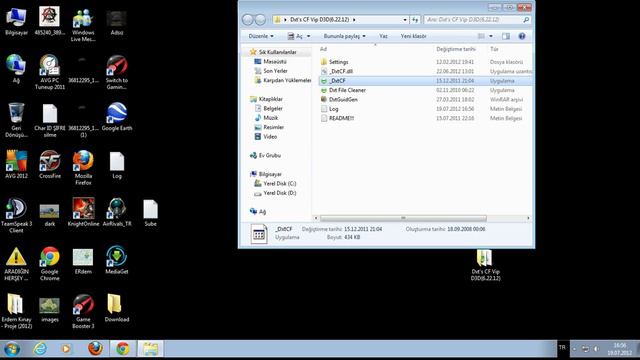Click the Chrome taskbar icon
The image size is (640, 360).
pos(122,349)
